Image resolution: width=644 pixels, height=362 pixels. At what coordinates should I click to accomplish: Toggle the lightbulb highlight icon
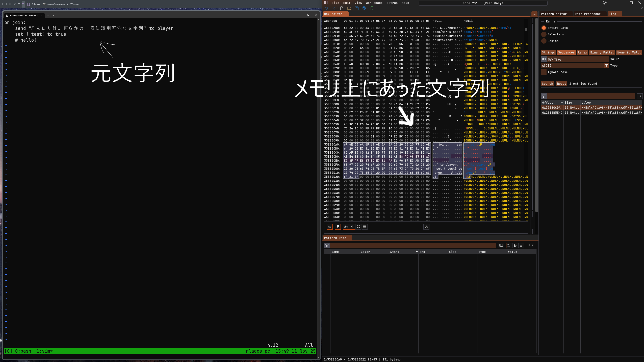(x=338, y=227)
